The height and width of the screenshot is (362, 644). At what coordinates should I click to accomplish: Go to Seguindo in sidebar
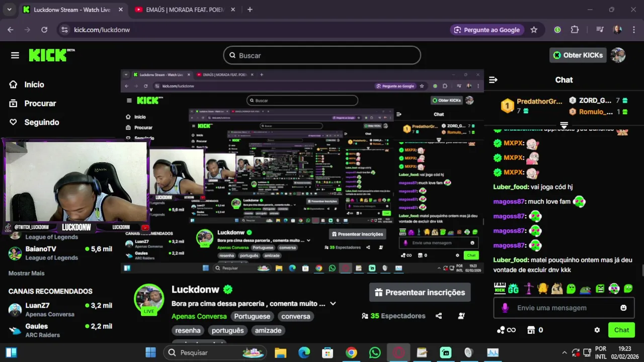pyautogui.click(x=42, y=122)
